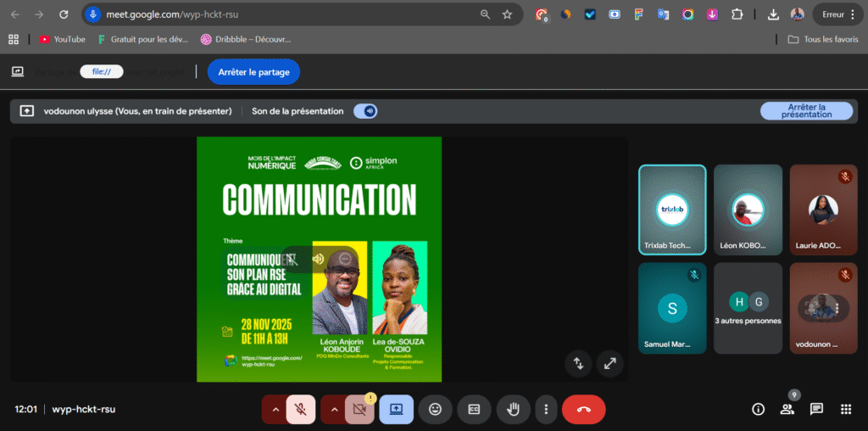The width and height of the screenshot is (868, 431).
Task: Open the activities grid panel
Action: tap(845, 409)
